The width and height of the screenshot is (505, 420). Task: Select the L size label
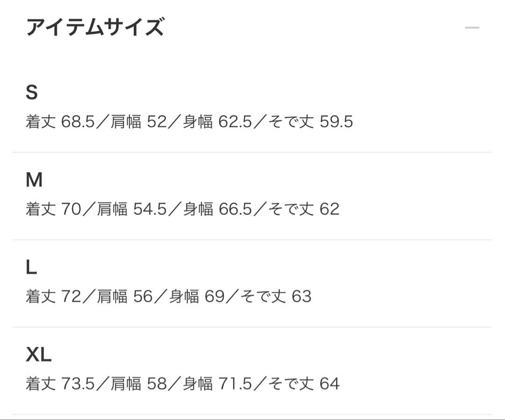pos(31,268)
